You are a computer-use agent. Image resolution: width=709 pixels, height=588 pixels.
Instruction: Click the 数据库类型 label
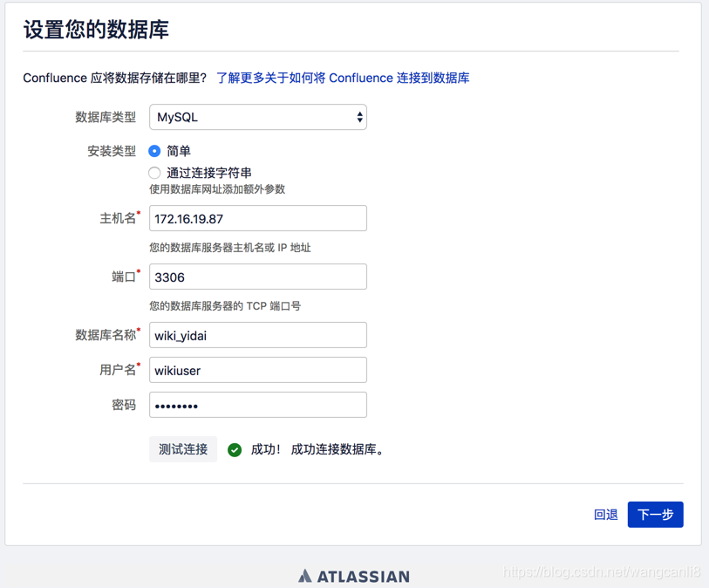pos(106,117)
